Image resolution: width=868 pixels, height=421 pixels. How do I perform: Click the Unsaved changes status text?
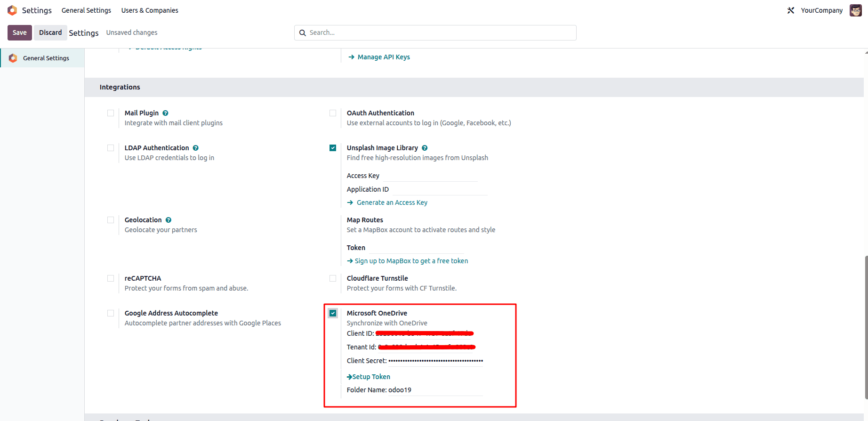point(132,32)
